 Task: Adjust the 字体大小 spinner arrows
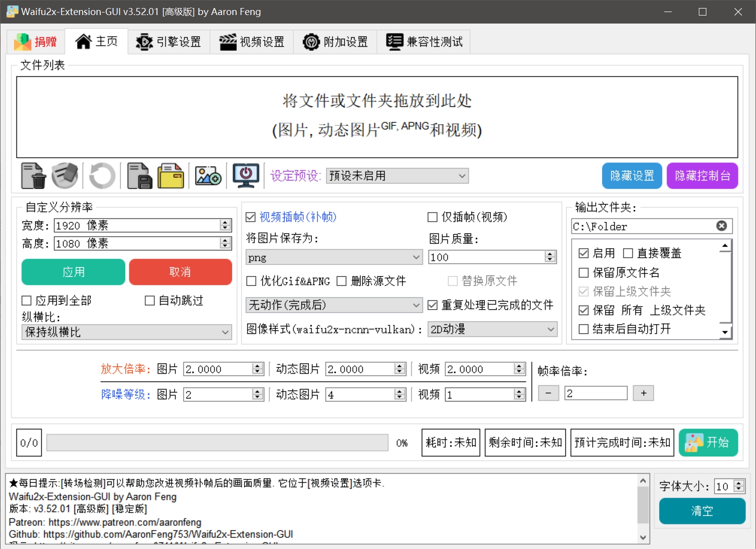[739, 486]
